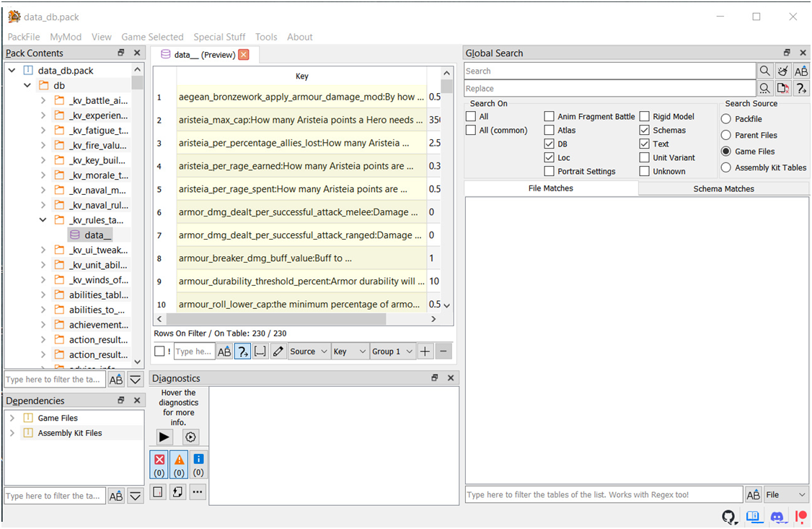Collapse the db folder

27,85
